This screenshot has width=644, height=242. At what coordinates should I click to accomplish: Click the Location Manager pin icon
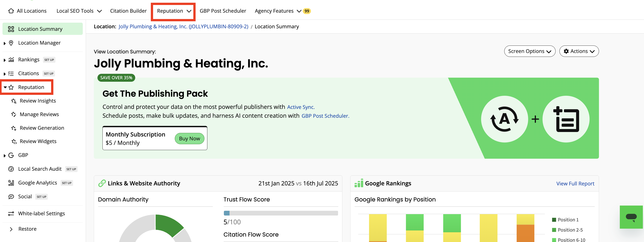[x=11, y=43]
